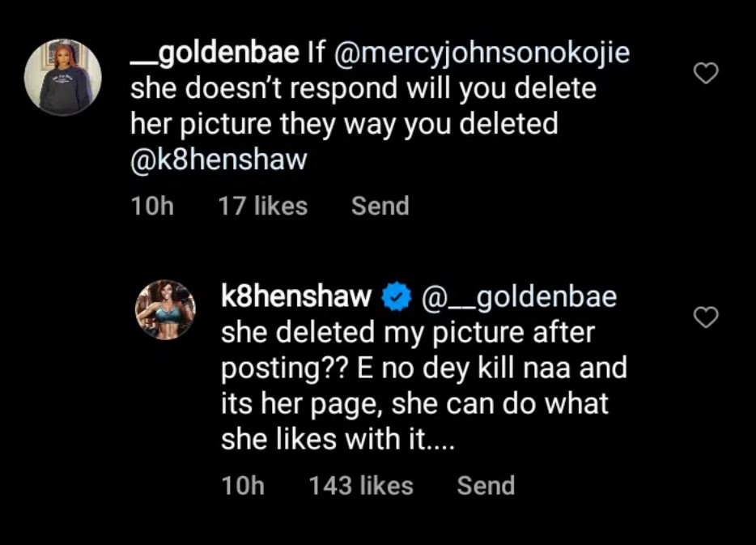Follow the @k8henshaw mention in the first comment
Viewport: 756px width, 545px height.
coord(219,160)
